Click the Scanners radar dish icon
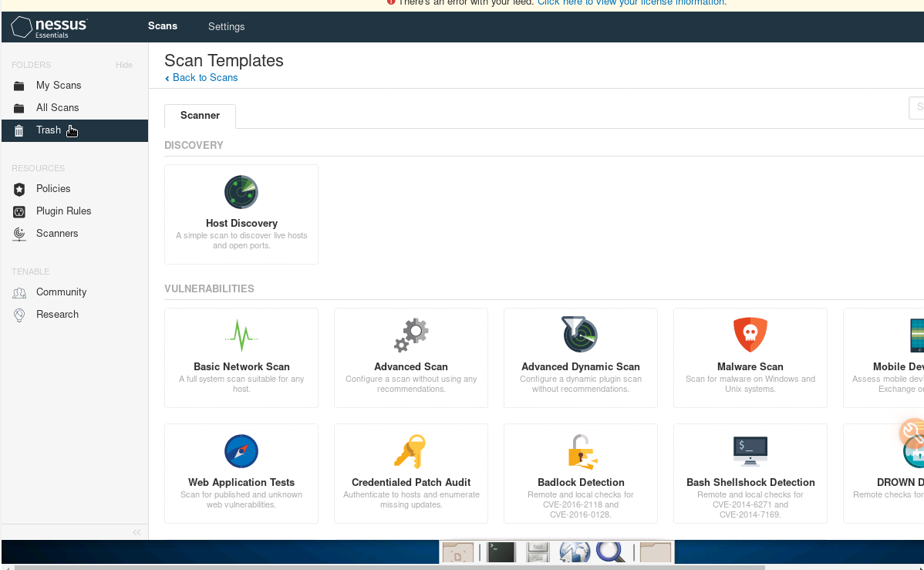The height and width of the screenshot is (570, 924). pyautogui.click(x=19, y=234)
